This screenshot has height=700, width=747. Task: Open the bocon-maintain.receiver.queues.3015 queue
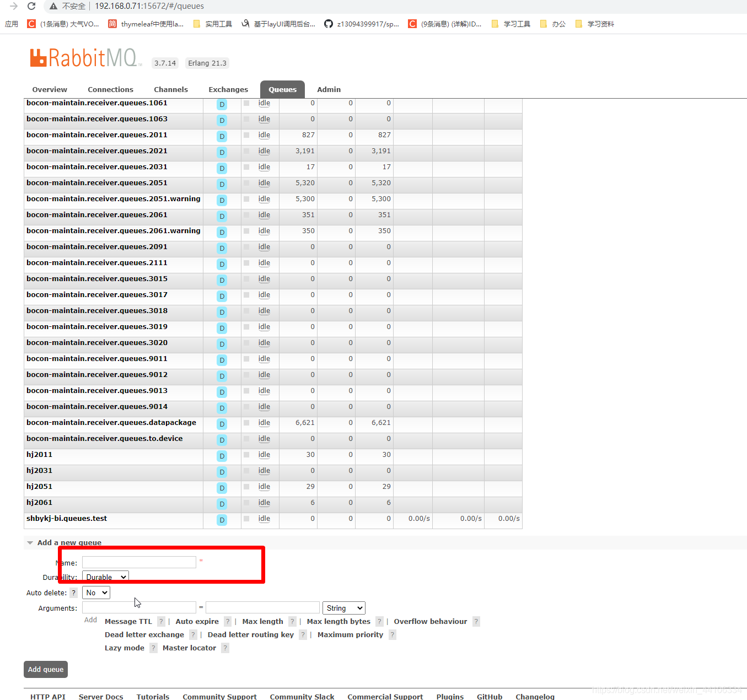(97, 279)
